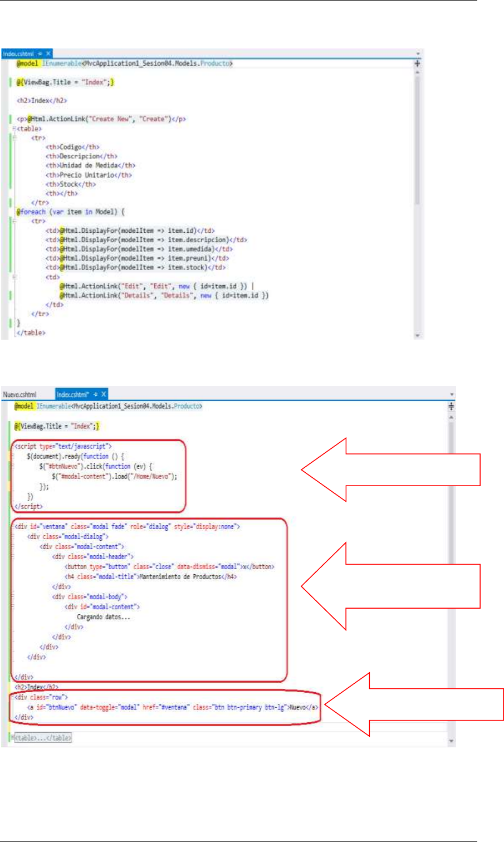504x842 pixels.
Task: Open the document list dropdown in the single-tab editor
Action: point(418,54)
